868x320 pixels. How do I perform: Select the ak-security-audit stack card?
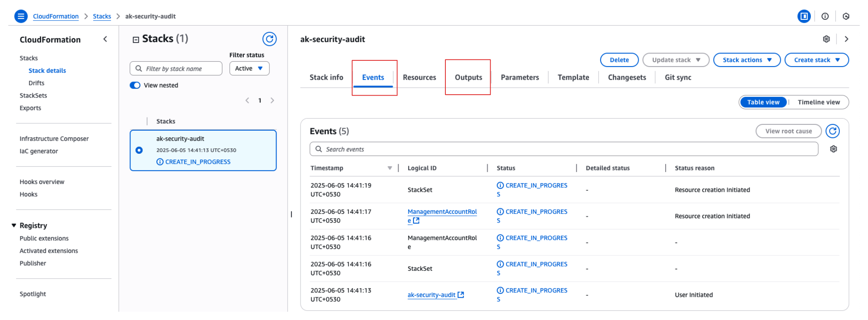tap(203, 150)
